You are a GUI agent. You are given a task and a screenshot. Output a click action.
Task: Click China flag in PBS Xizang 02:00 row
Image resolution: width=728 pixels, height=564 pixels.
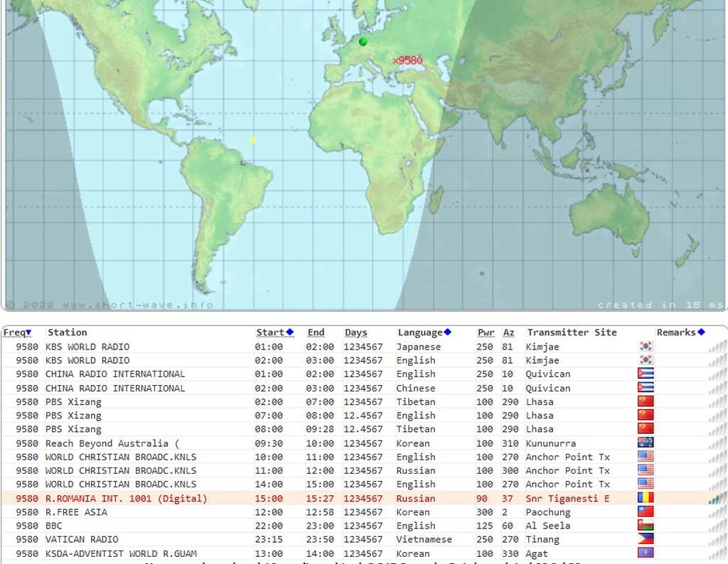[646, 401]
